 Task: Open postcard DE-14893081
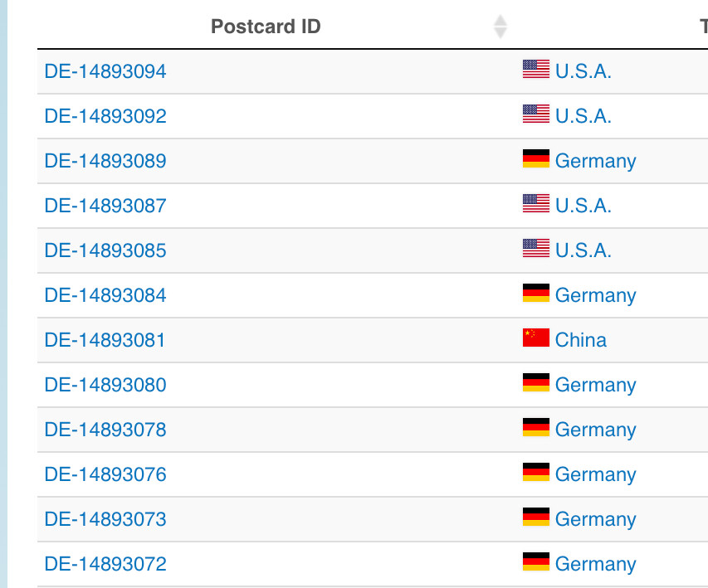[105, 340]
